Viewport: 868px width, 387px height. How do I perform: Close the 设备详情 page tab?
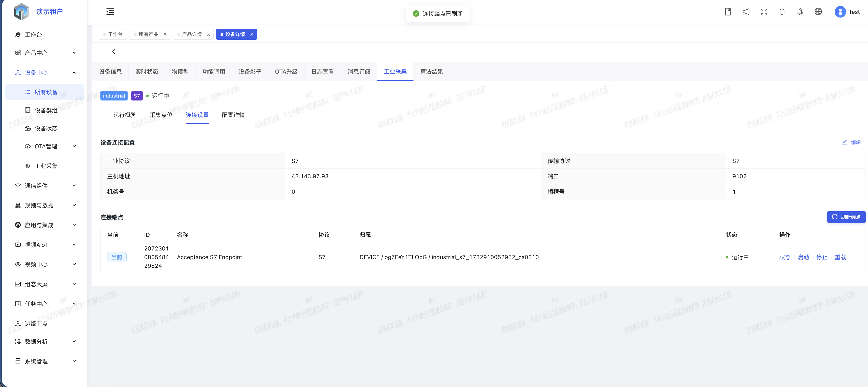pos(252,34)
